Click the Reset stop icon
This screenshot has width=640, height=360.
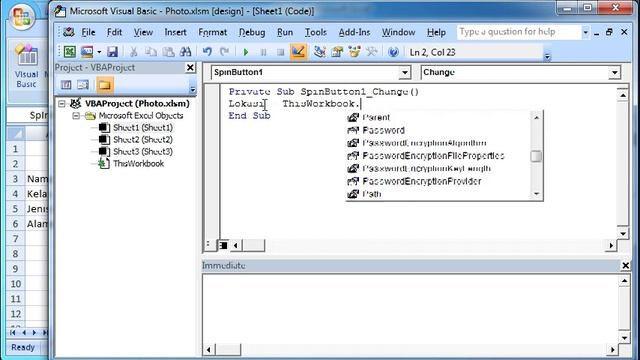coord(280,52)
